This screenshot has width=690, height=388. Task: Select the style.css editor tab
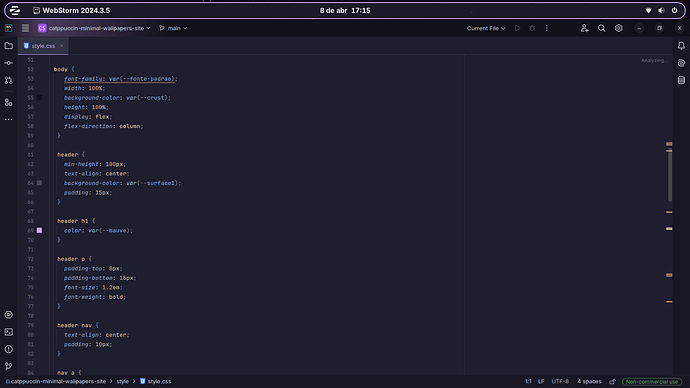[x=43, y=46]
